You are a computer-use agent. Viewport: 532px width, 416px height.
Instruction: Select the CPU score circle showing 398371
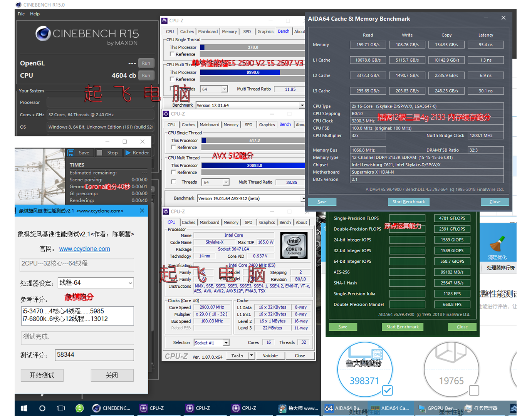364,369
